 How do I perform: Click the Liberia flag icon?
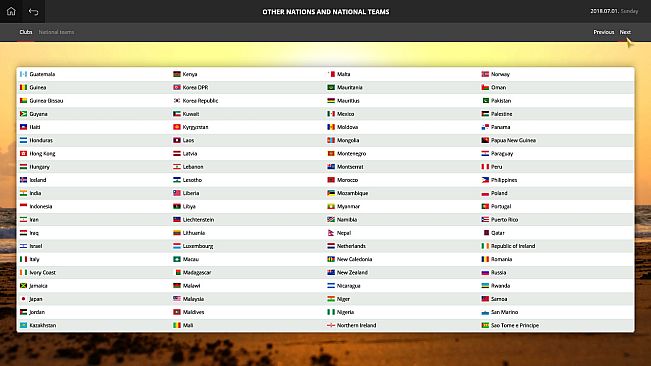177,193
